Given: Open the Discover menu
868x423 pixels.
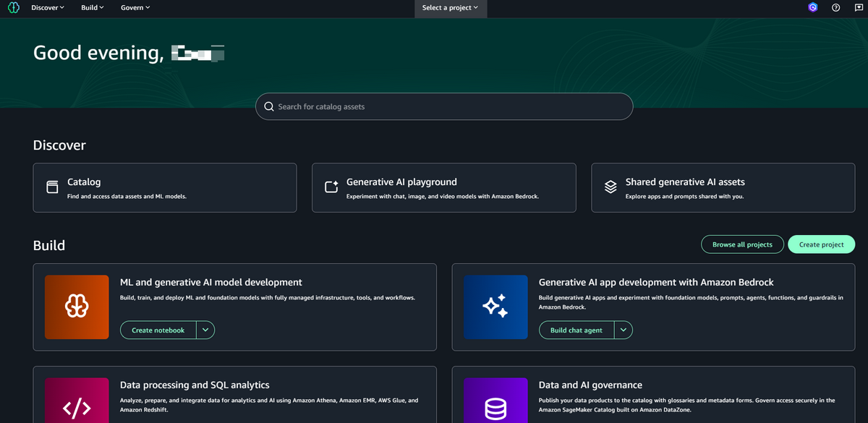Looking at the screenshot, I should coord(48,8).
